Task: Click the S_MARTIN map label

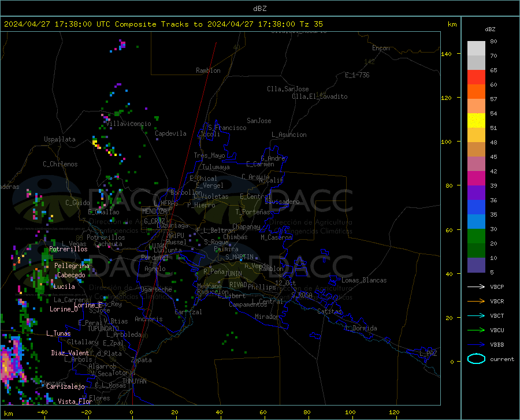Action: point(239,257)
